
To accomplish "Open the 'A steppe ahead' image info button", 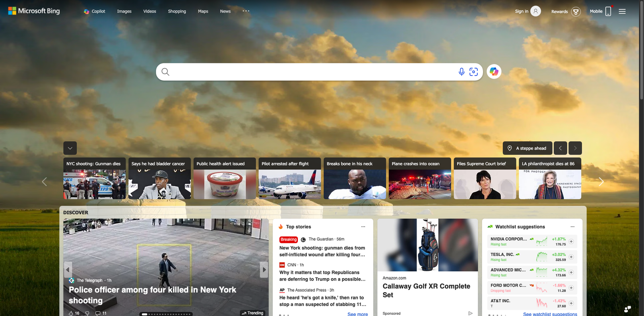I will (527, 148).
